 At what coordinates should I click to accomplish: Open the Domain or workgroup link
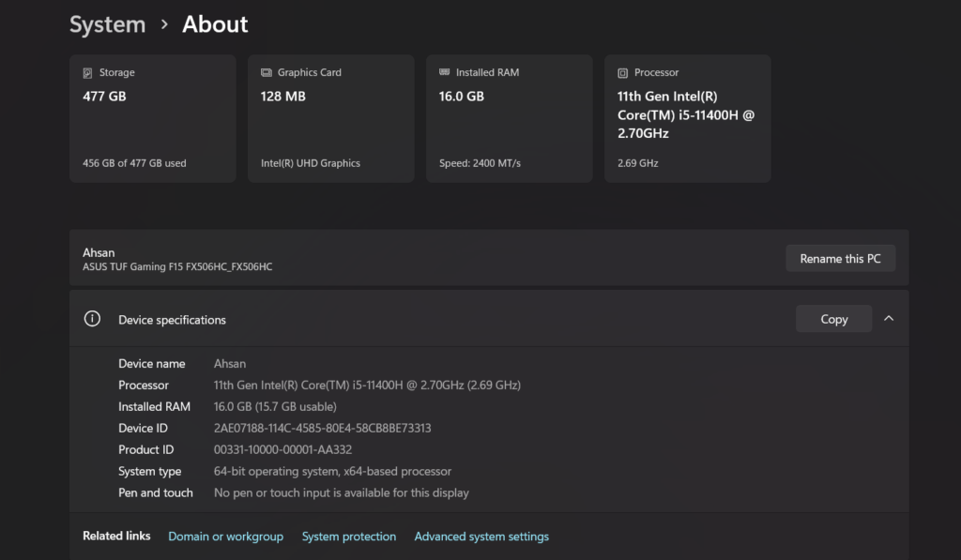(x=225, y=537)
